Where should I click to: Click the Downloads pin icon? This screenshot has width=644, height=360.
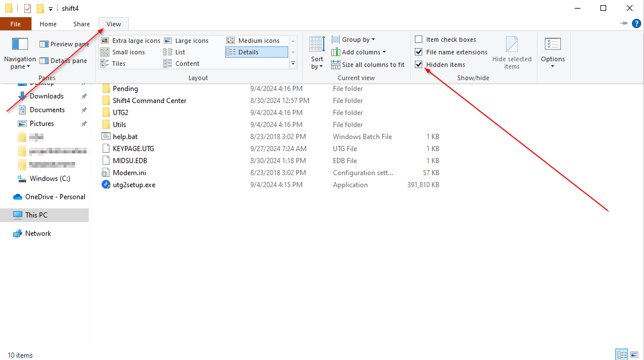click(x=84, y=96)
